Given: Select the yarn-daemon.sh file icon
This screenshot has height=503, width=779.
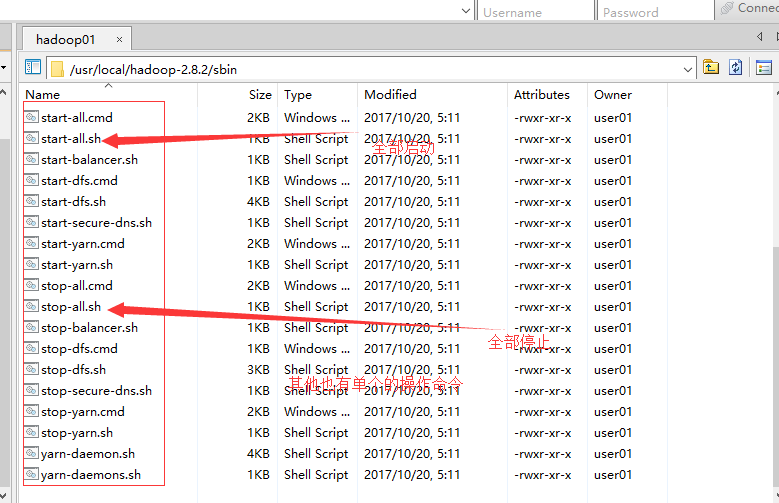Looking at the screenshot, I should [31, 453].
